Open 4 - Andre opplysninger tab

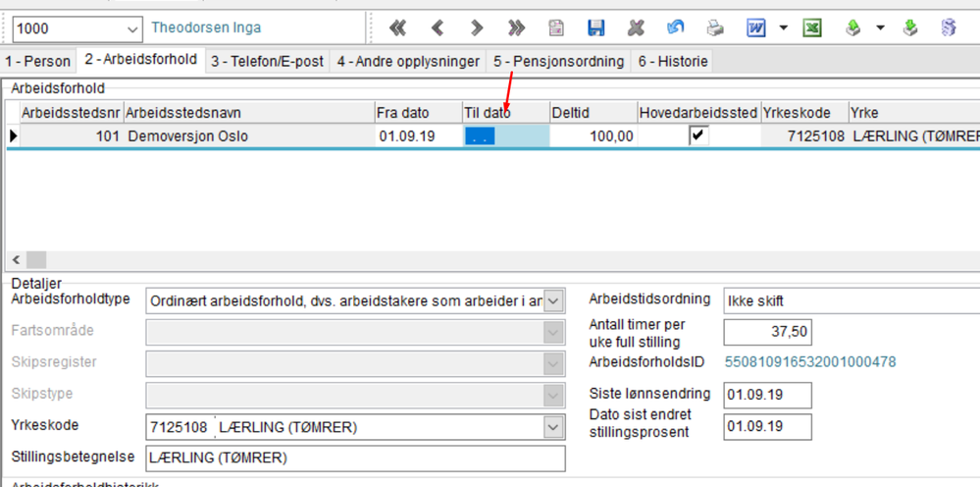point(408,61)
